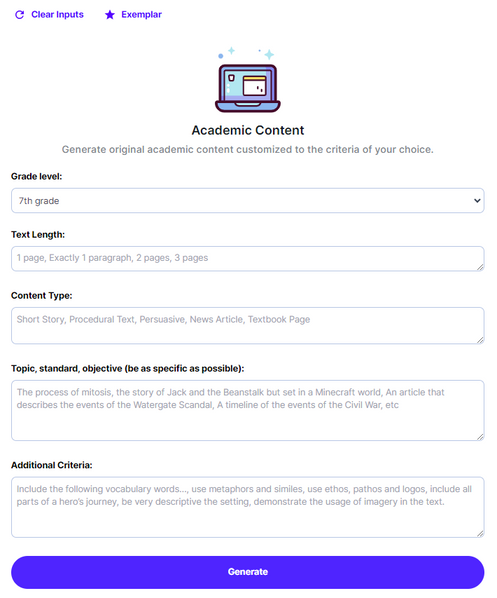Click the Additional Criteria label
This screenshot has width=497, height=598.
(51, 465)
